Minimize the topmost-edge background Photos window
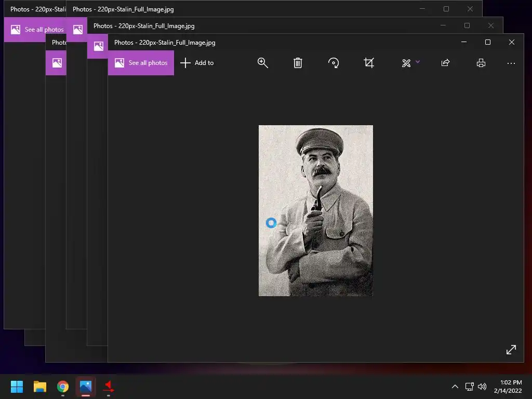The height and width of the screenshot is (399, 532). coord(422,9)
